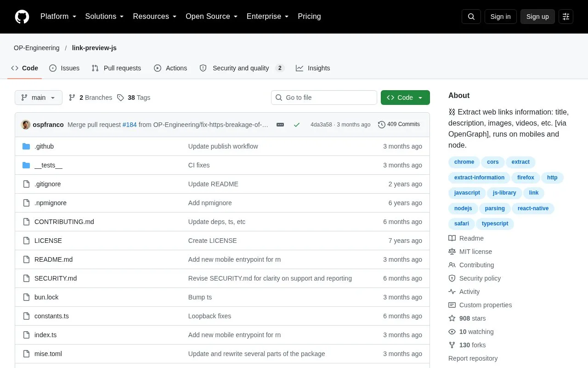Open the CONTRIBUTING.md file

pyautogui.click(x=64, y=222)
